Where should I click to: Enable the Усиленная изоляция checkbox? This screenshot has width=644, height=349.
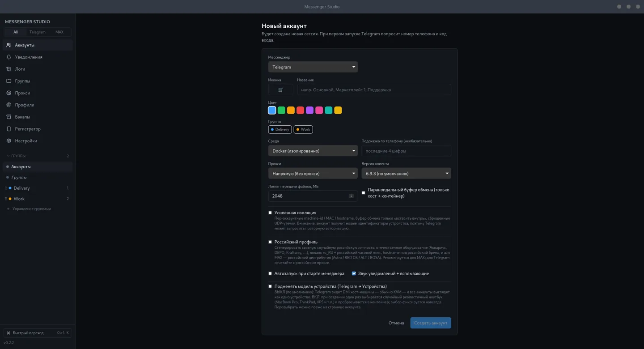point(270,213)
